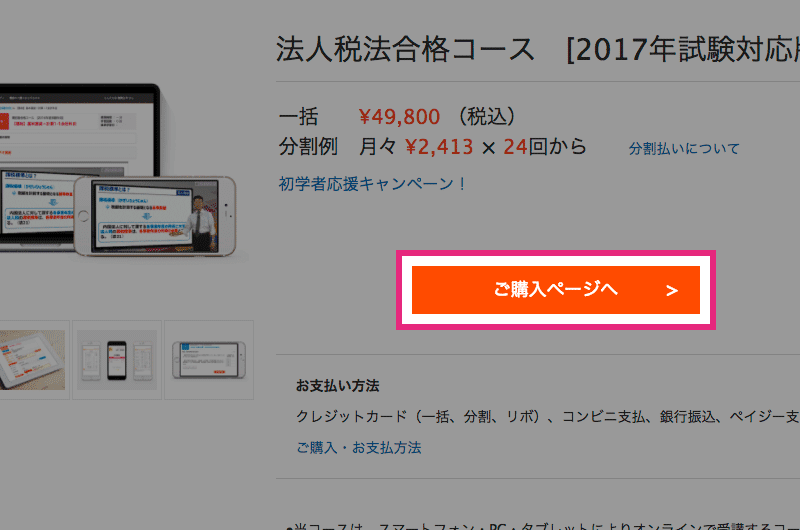This screenshot has height=530, width=800.
Task: Click the ¥2,413 monthly installment amount
Action: (439, 147)
